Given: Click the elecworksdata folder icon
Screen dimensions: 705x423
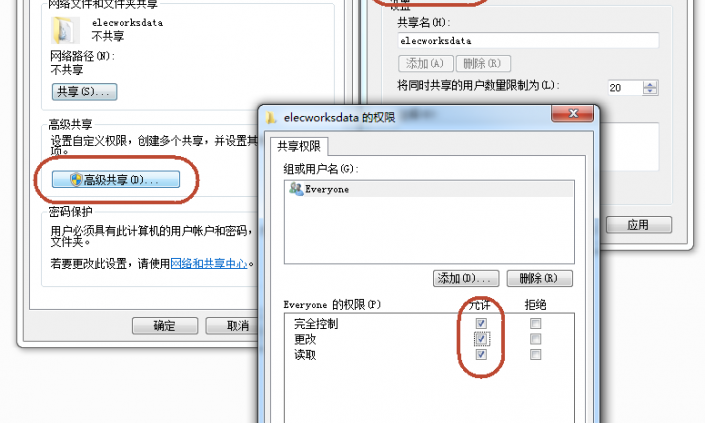Looking at the screenshot, I should (x=64, y=30).
